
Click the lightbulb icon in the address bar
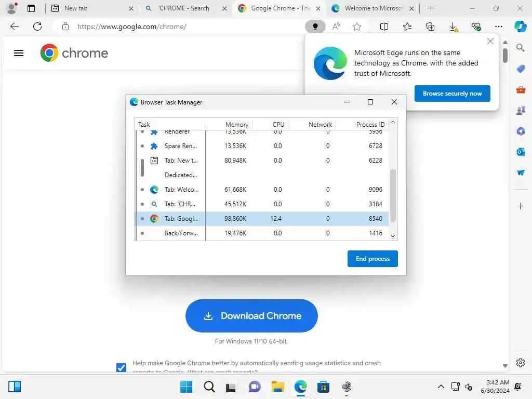coord(315,26)
